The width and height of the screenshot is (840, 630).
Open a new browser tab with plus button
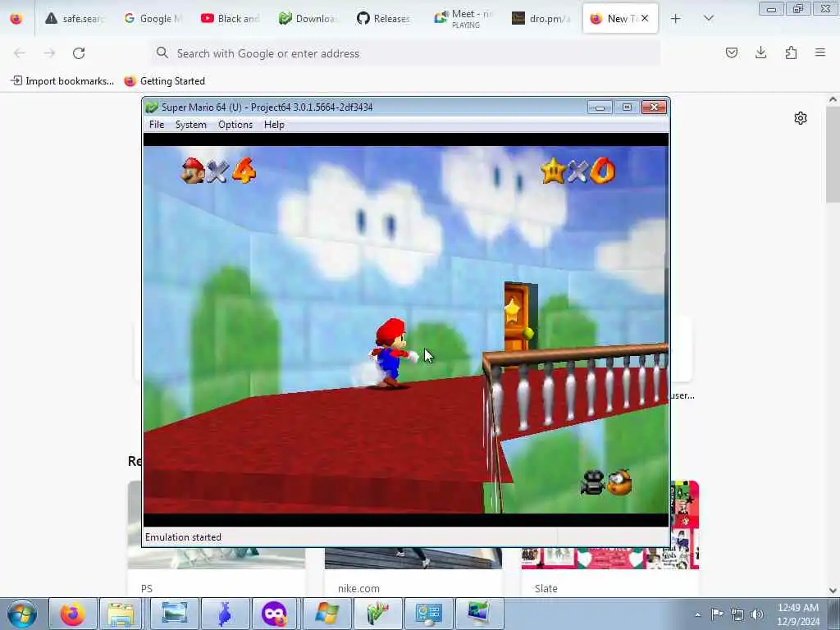676,18
